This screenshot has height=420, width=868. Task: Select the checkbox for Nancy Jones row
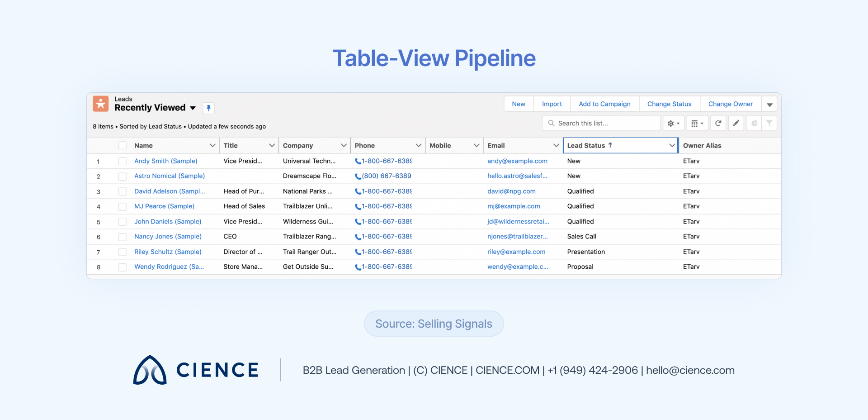click(122, 237)
